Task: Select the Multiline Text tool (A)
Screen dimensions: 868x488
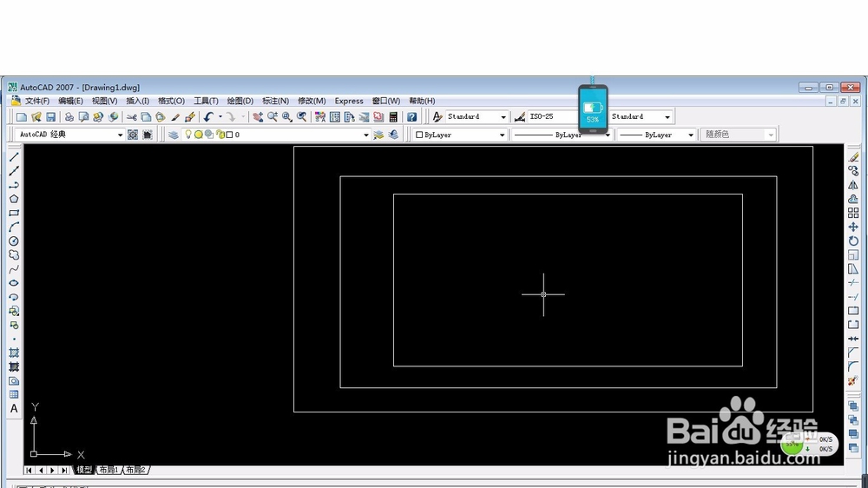Action: click(x=14, y=409)
